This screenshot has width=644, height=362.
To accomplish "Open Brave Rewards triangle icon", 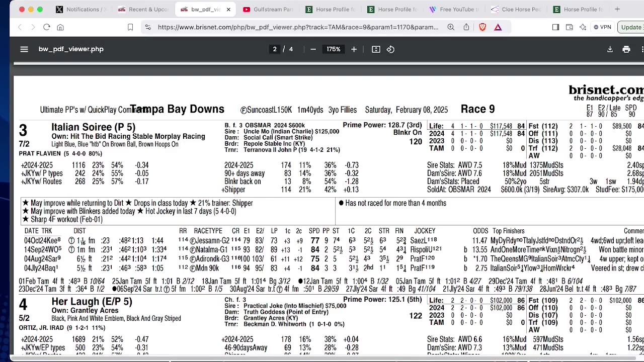I will [498, 27].
